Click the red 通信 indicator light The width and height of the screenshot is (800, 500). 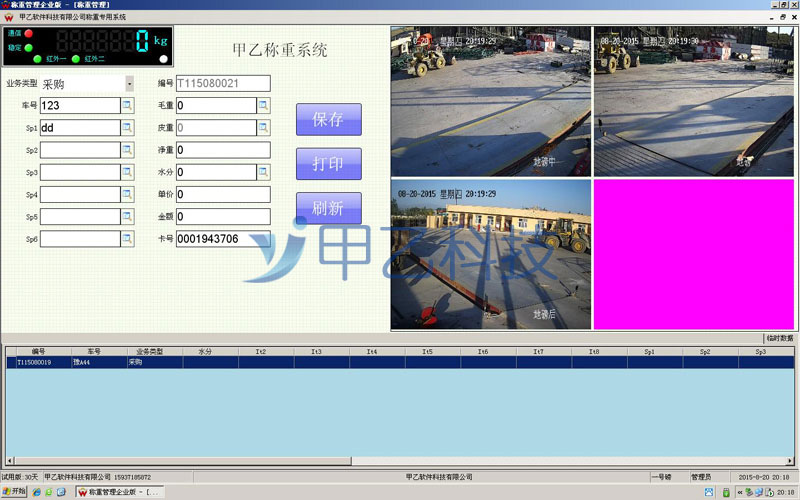click(x=28, y=34)
